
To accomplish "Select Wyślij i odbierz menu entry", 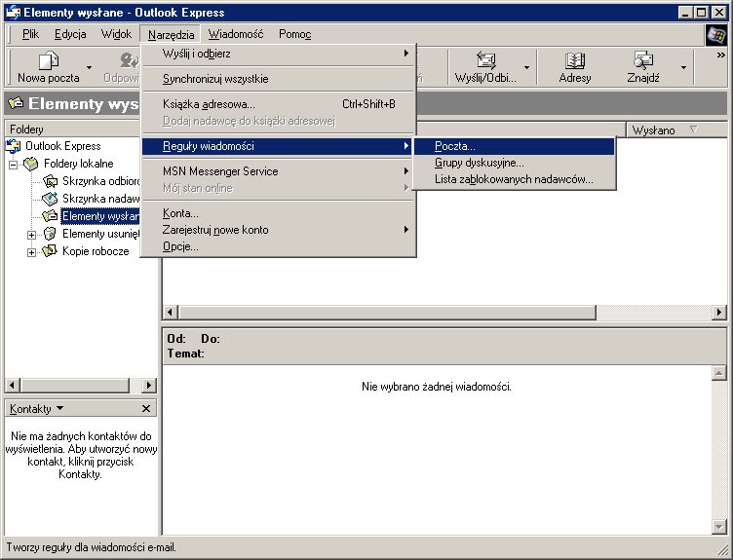I will [x=278, y=54].
